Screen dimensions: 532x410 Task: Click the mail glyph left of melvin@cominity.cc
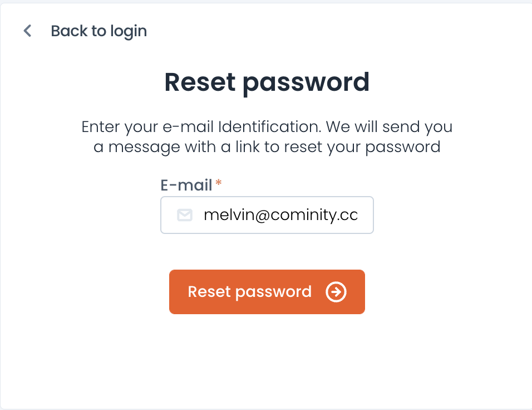(x=185, y=215)
